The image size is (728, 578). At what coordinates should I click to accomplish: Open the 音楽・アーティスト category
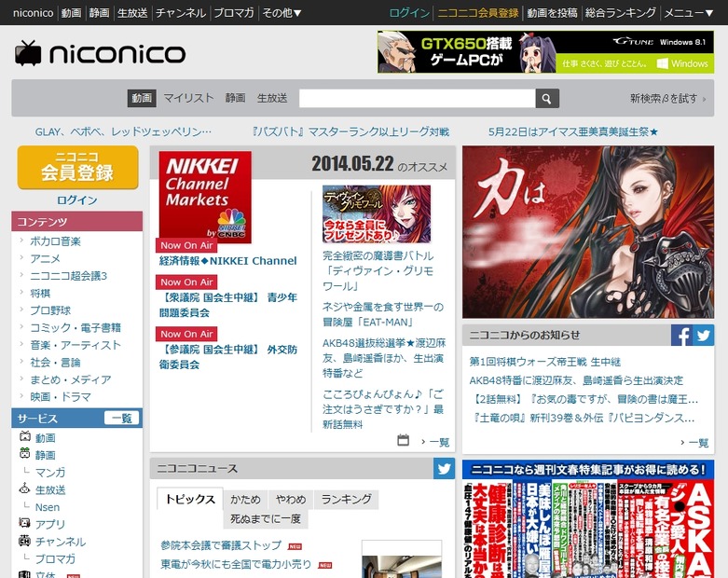point(76,345)
